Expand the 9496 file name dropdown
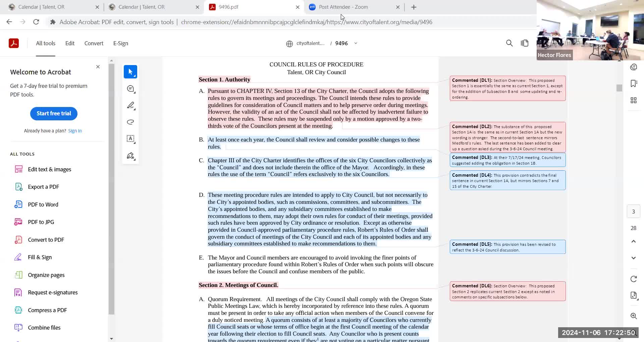 tap(356, 43)
